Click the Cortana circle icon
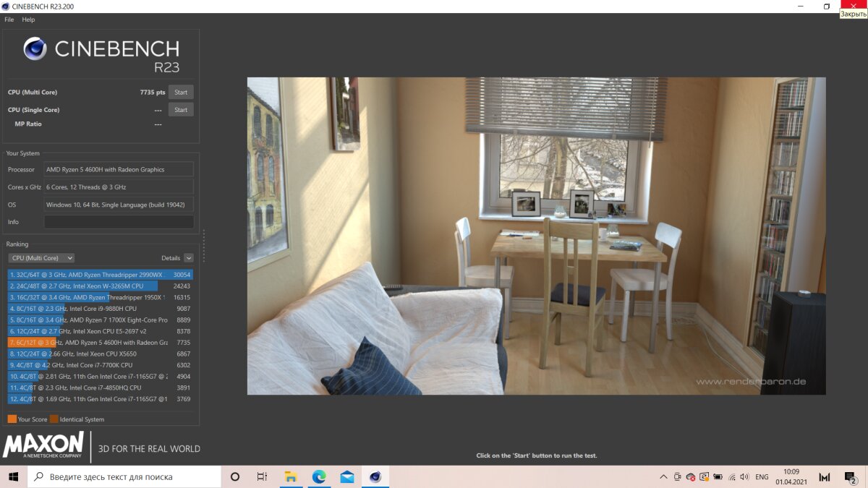Image resolution: width=868 pixels, height=488 pixels. [x=235, y=477]
